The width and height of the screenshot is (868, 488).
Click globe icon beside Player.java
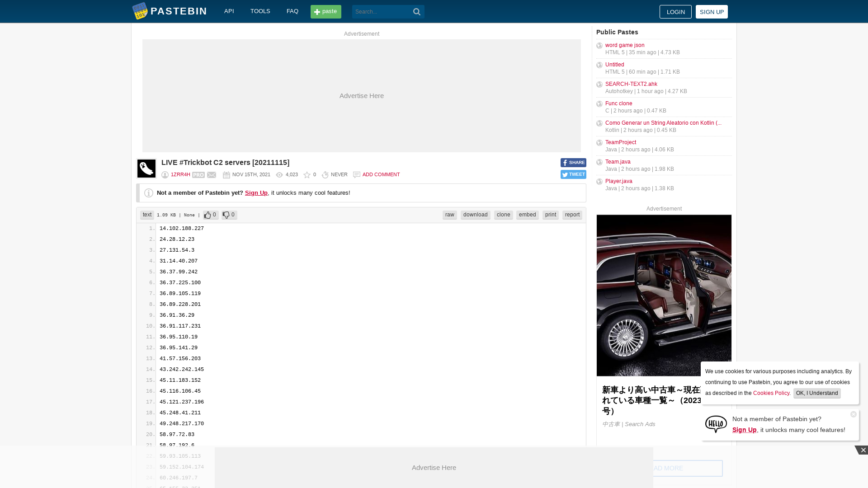point(599,182)
